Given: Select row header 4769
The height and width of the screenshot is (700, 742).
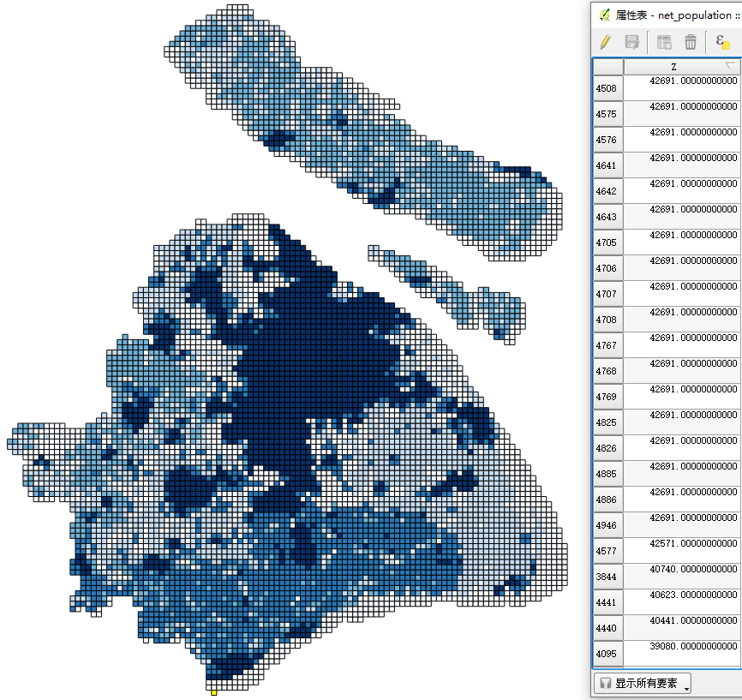Looking at the screenshot, I should click(608, 397).
